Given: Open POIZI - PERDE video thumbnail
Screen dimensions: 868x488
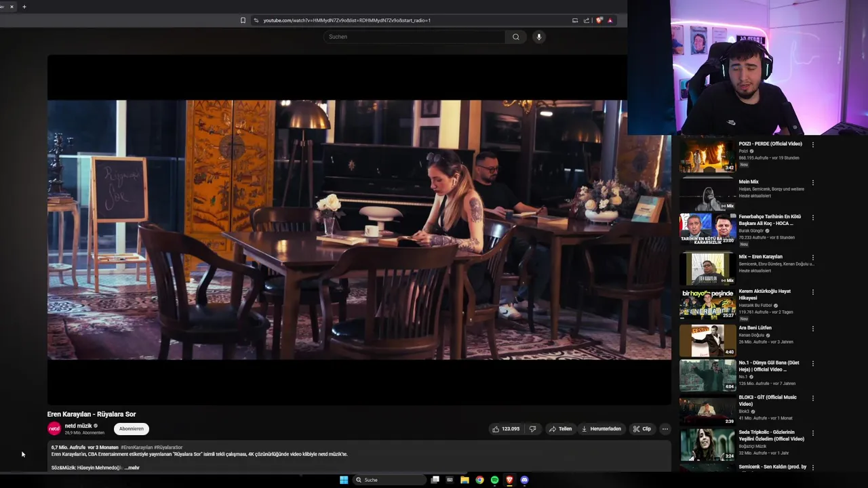Looking at the screenshot, I should [x=707, y=156].
